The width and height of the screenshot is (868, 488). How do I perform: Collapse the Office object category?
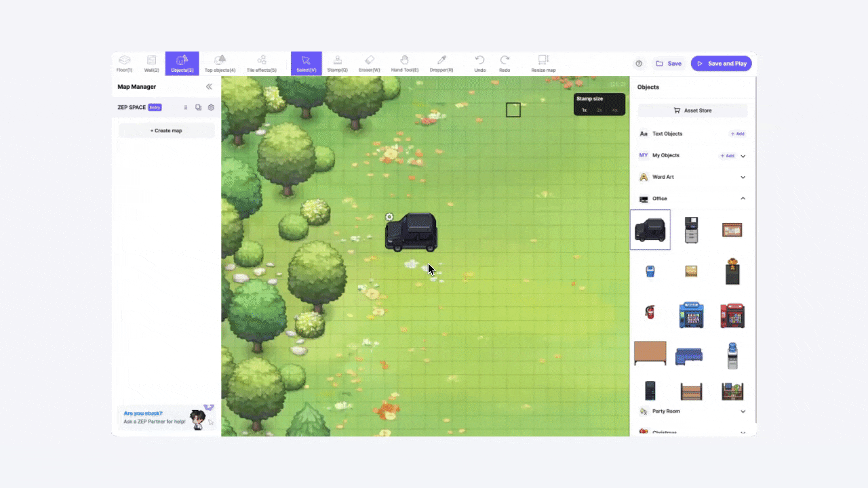click(743, 199)
